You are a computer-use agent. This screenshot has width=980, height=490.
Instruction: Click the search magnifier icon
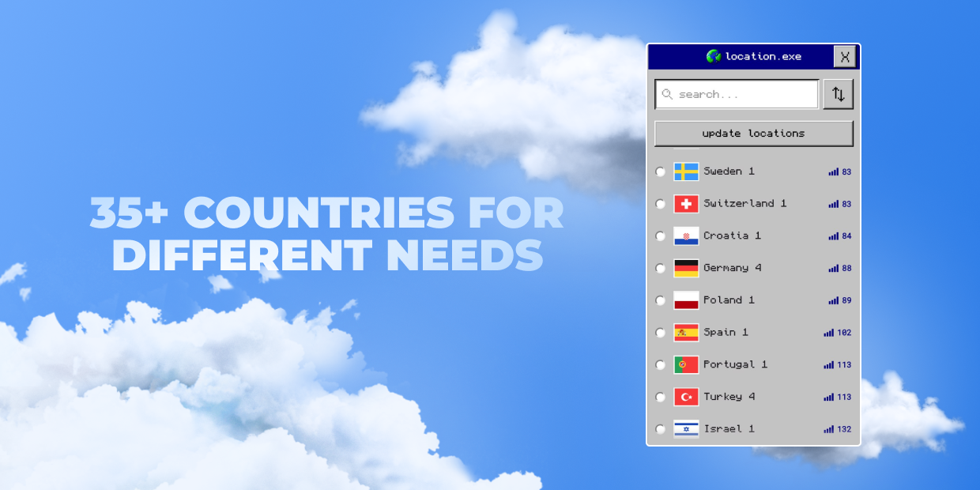(667, 94)
